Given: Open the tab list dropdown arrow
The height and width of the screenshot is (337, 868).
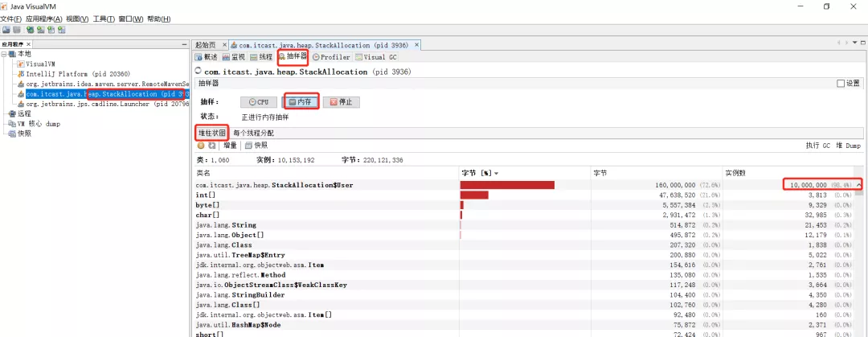Looking at the screenshot, I should click(x=854, y=43).
